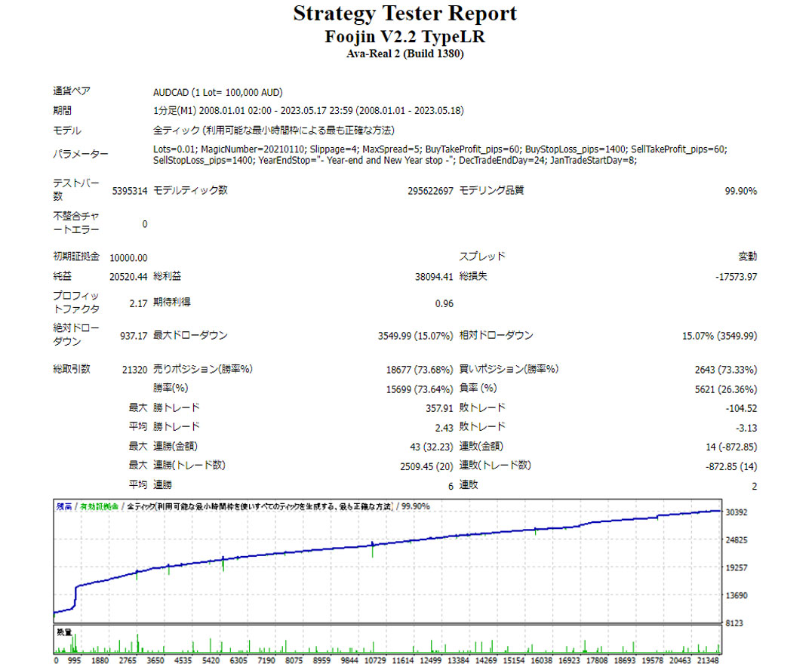Select long positions 2643 (73.33%)

[725, 370]
